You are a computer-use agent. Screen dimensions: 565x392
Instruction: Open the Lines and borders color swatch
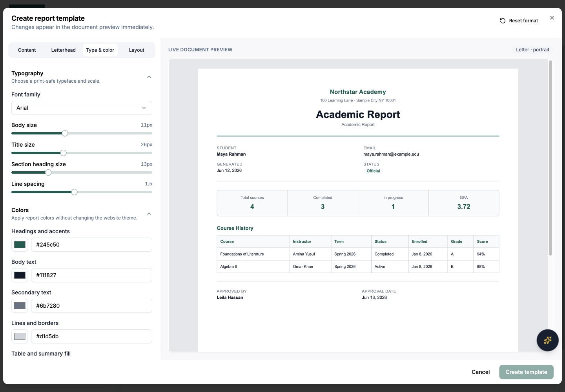[20, 336]
